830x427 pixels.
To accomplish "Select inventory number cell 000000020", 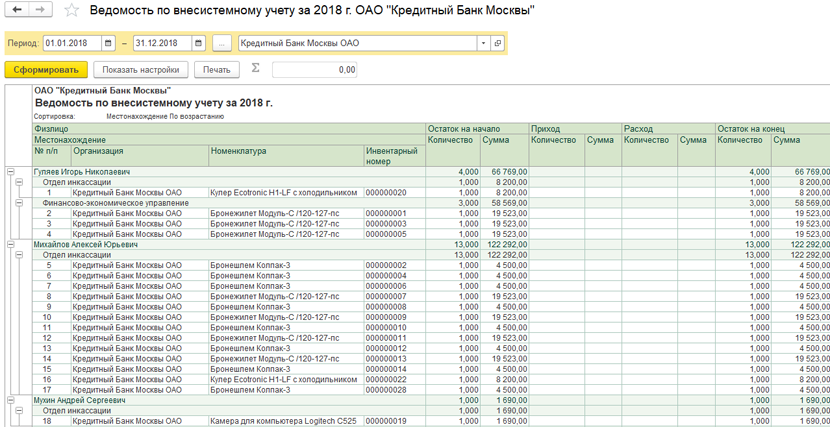I will point(394,192).
